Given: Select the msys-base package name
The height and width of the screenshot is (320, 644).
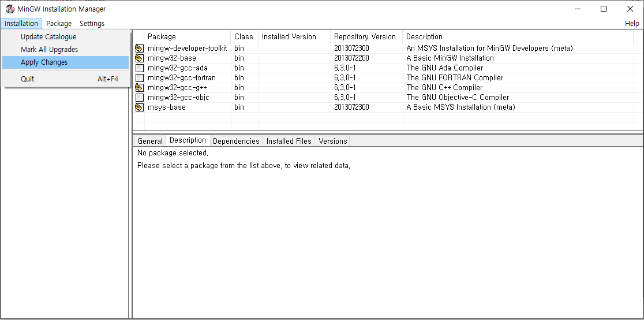Looking at the screenshot, I should pos(166,107).
